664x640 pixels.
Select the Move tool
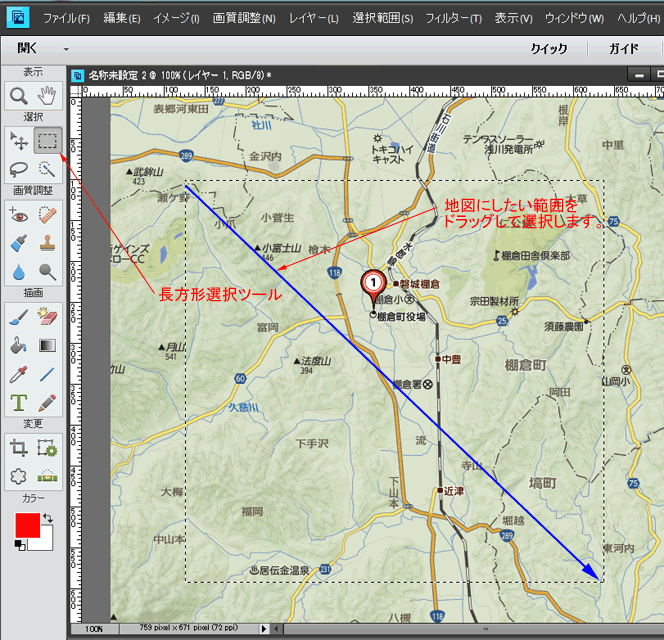tap(19, 141)
